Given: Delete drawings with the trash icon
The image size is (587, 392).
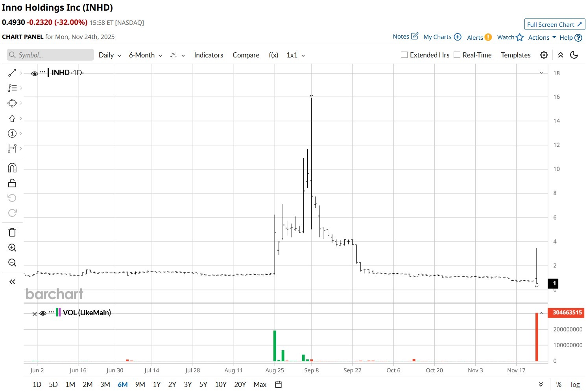Looking at the screenshot, I should coord(12,232).
